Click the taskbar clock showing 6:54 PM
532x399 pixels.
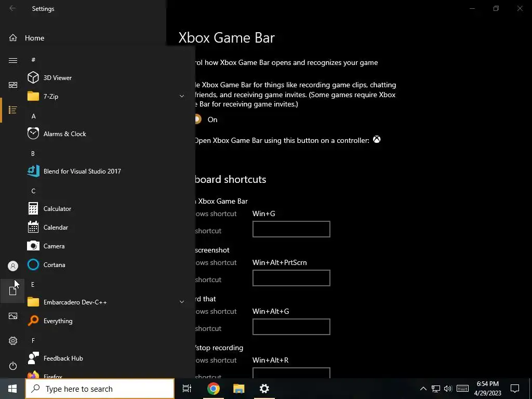tap(487, 389)
